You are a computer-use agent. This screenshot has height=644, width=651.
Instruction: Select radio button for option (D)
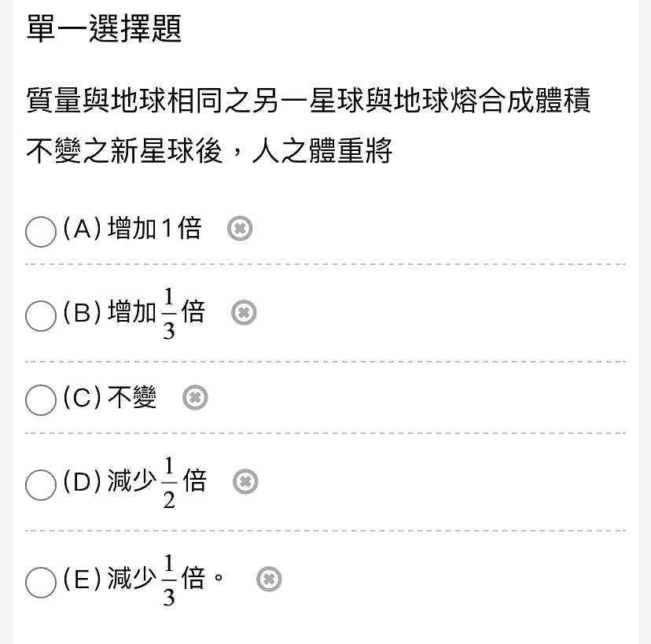pos(41,484)
